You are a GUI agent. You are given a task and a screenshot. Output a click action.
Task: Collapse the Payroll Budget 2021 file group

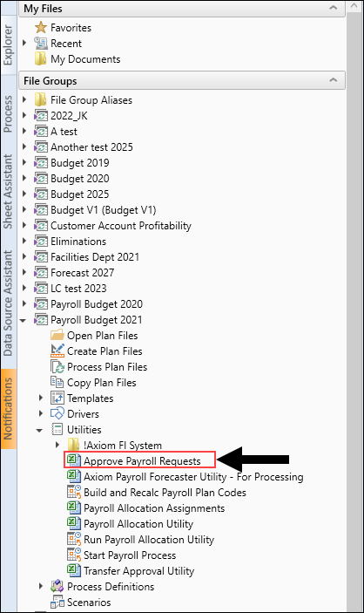point(24,320)
